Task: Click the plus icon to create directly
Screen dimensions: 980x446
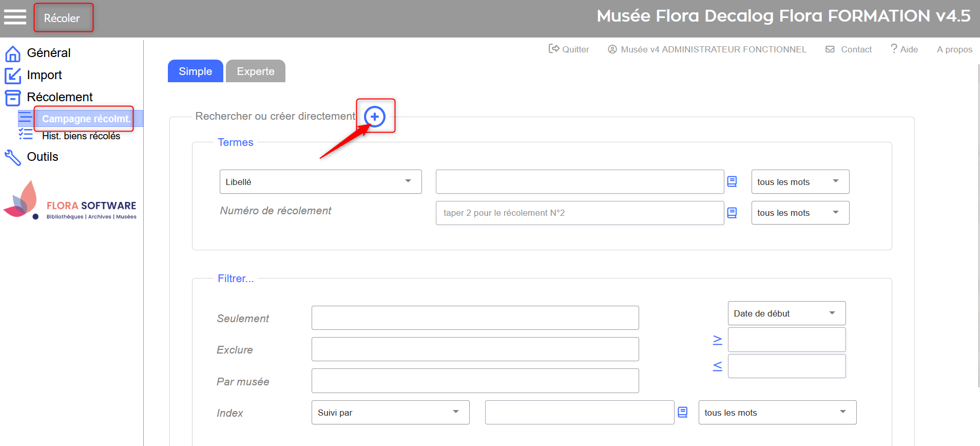Action: (375, 117)
